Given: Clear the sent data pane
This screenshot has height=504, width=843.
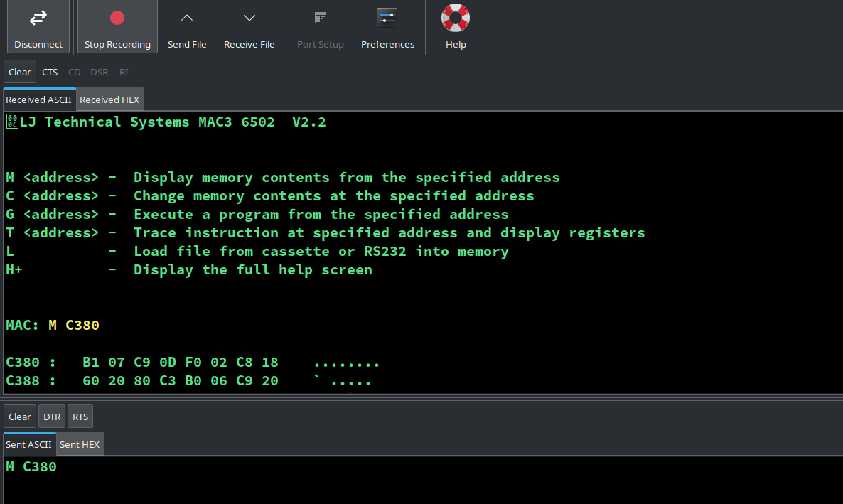Looking at the screenshot, I should 20,417.
